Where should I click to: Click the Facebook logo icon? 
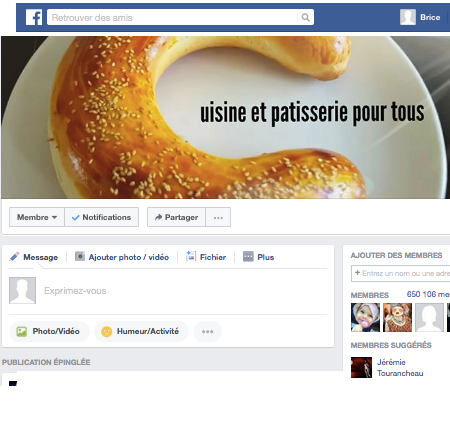coord(34,17)
